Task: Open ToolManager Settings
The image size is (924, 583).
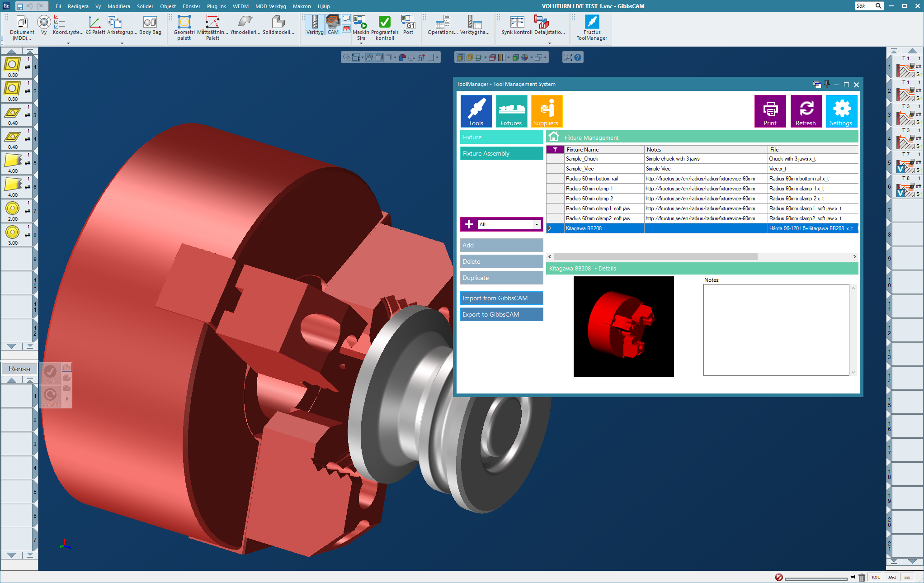Action: [841, 111]
